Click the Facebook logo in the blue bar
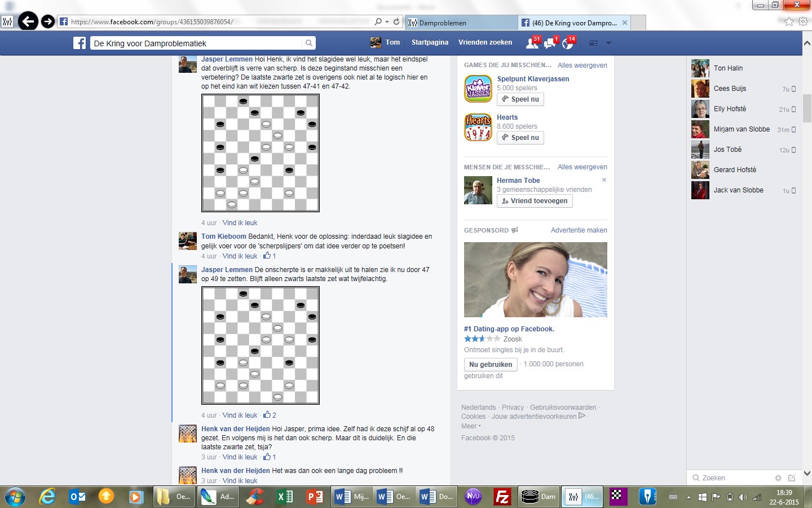Image resolution: width=812 pixels, height=508 pixels. coord(80,43)
